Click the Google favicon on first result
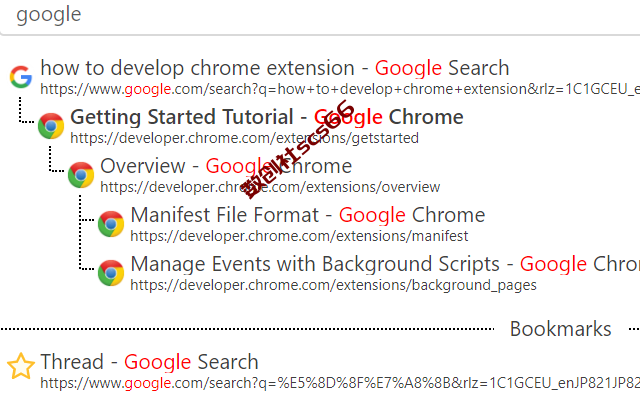 21,76
